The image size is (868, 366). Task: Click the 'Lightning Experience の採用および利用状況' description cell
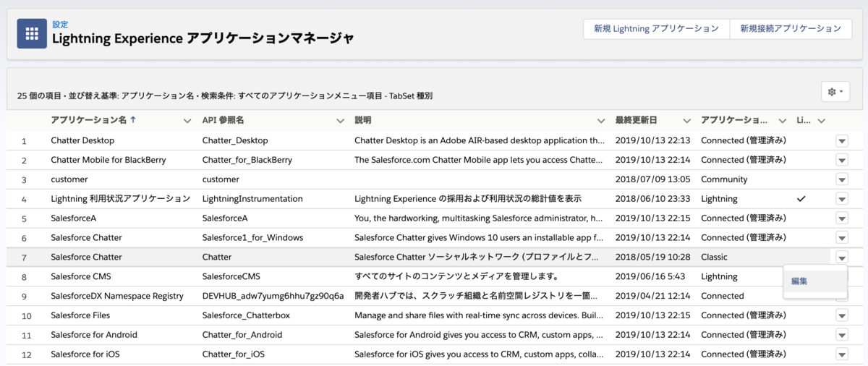(468, 199)
